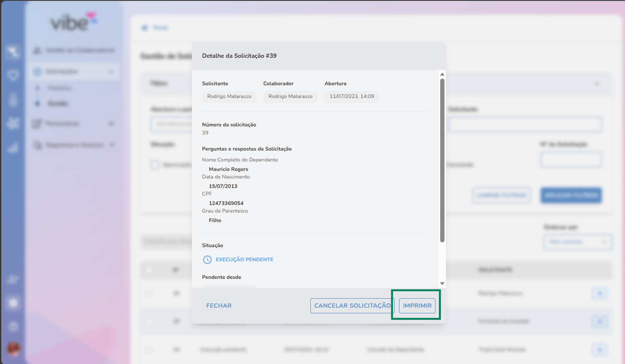Select the Gestão submenu under Solicitações
This screenshot has width=625, height=364.
tap(58, 103)
